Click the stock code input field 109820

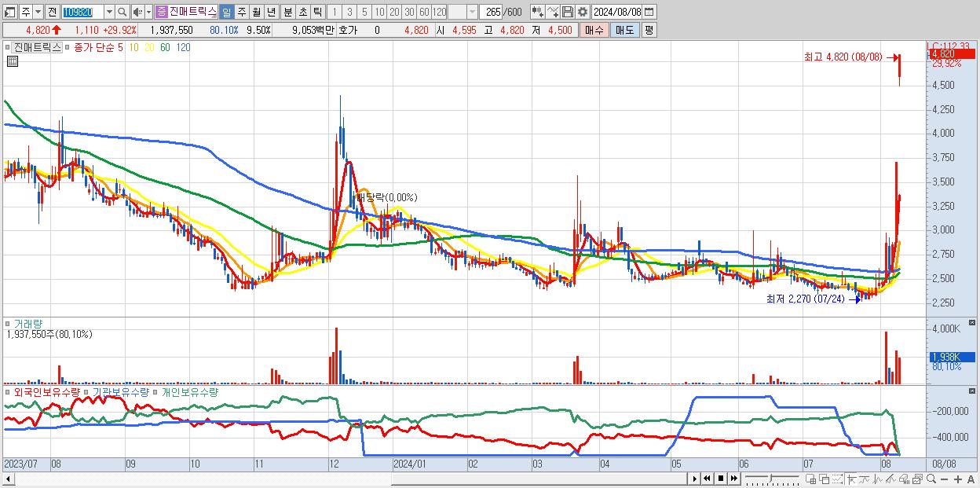pyautogui.click(x=82, y=12)
